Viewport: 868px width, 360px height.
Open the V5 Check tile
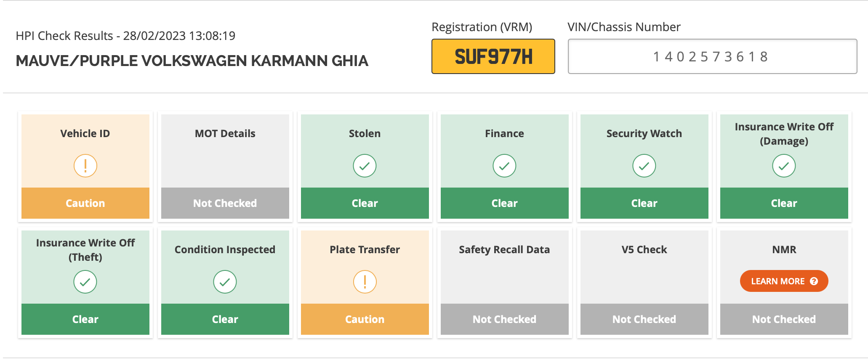644,283
